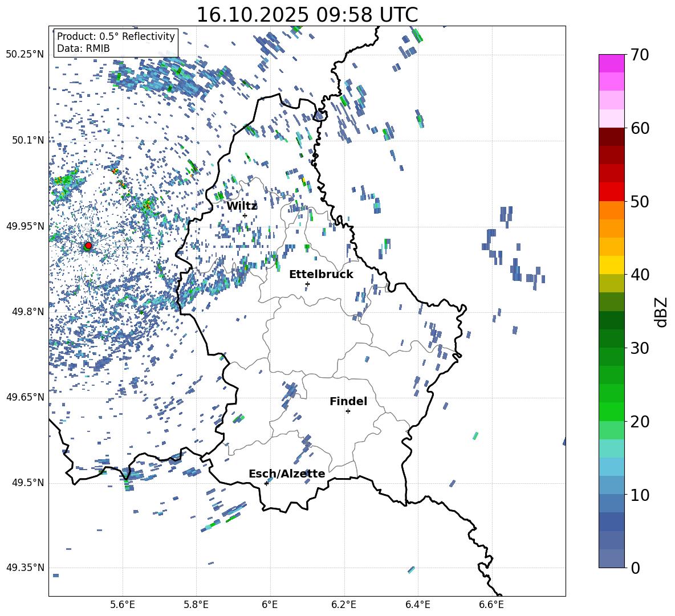Click the 10 colorbar tick label
Image resolution: width=675 pixels, height=616 pixels.
coord(639,495)
